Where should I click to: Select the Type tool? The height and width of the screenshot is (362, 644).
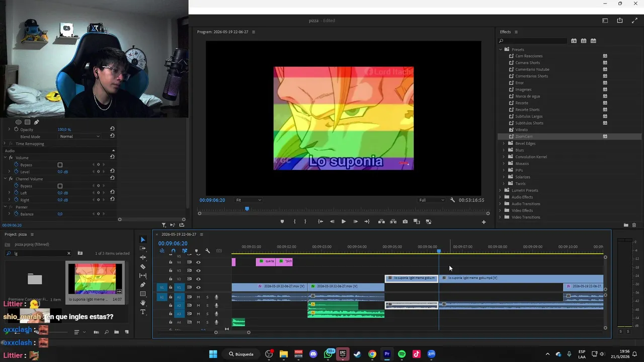pos(143,312)
